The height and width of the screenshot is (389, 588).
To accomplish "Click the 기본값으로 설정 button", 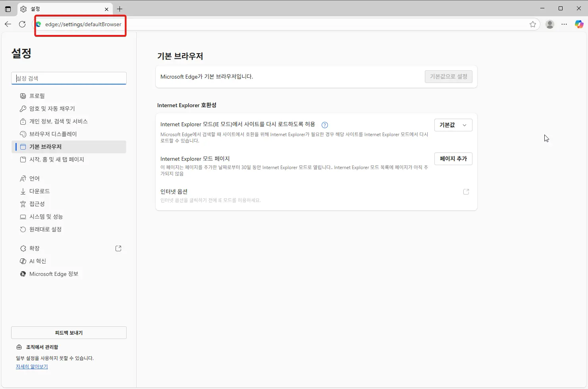I will pyautogui.click(x=448, y=76).
